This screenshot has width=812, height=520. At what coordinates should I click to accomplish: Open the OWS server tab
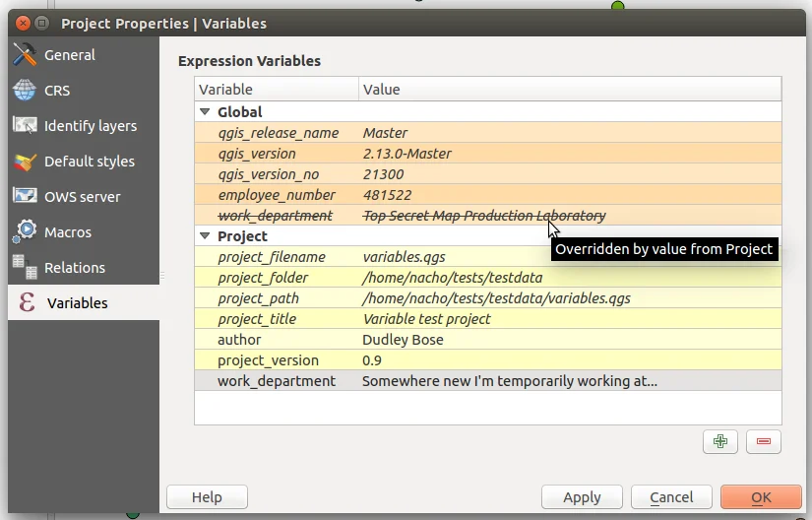coord(84,197)
